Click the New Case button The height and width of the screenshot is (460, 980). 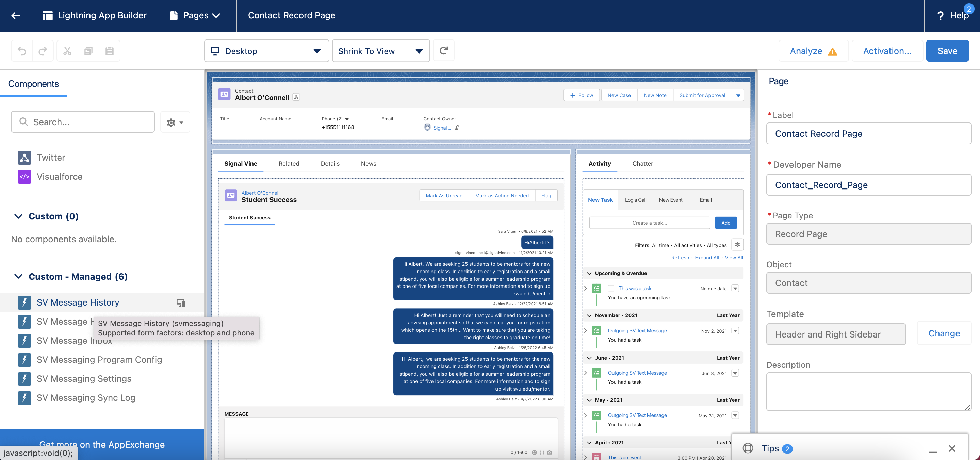(x=619, y=95)
